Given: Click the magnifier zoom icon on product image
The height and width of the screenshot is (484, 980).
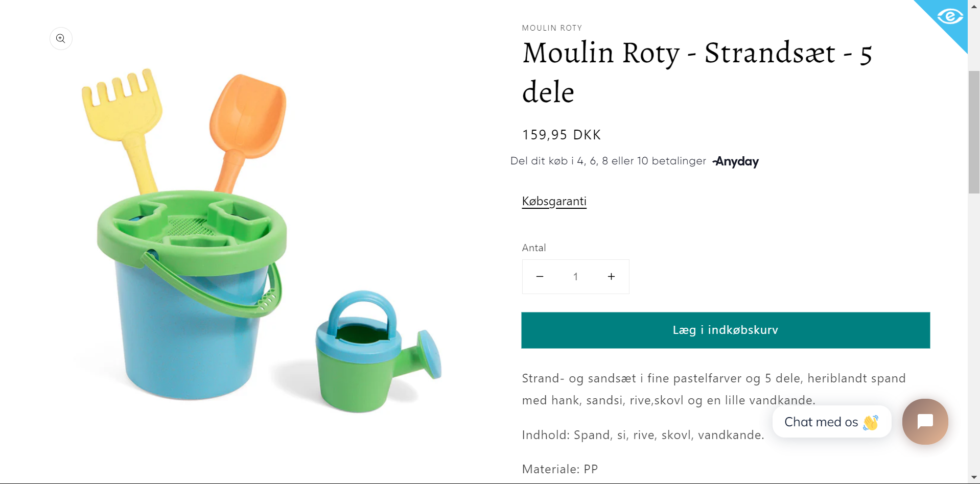Looking at the screenshot, I should [x=61, y=39].
